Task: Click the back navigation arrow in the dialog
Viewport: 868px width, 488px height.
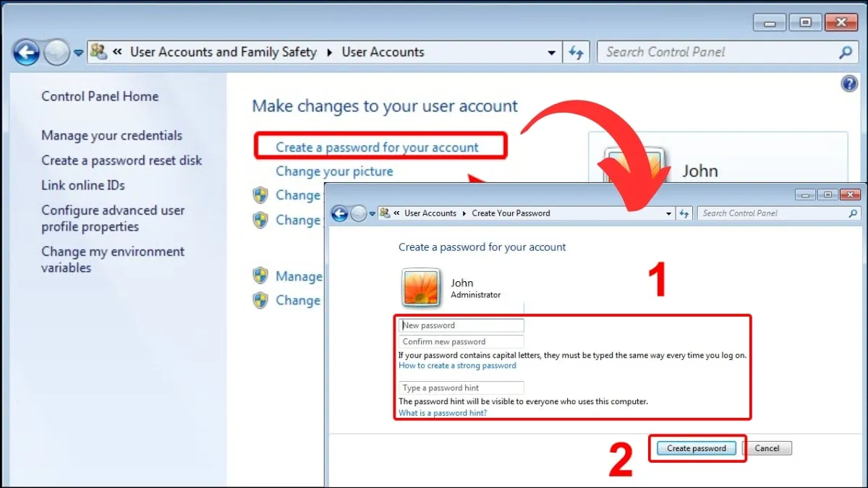Action: pos(340,213)
